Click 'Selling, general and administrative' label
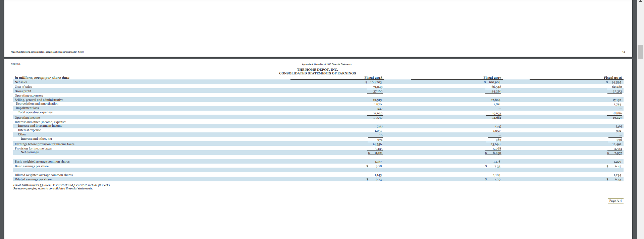This screenshot has width=644, height=239. point(39,100)
